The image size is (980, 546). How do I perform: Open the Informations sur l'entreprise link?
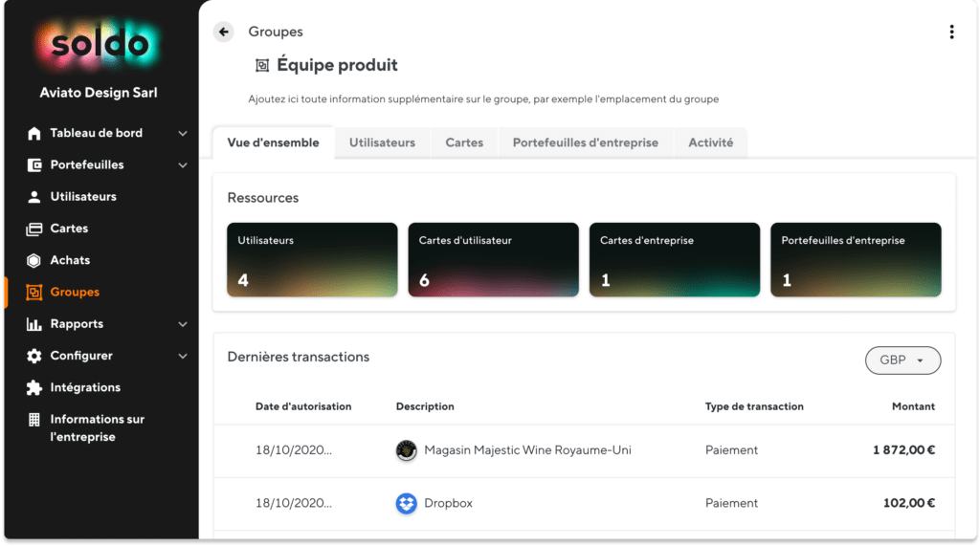(x=97, y=428)
